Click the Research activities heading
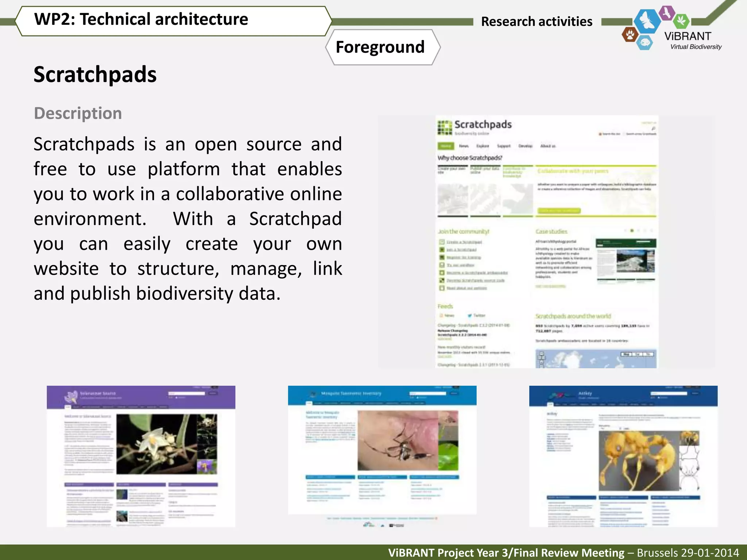Screen dimensions: 747x560 [x=537, y=22]
